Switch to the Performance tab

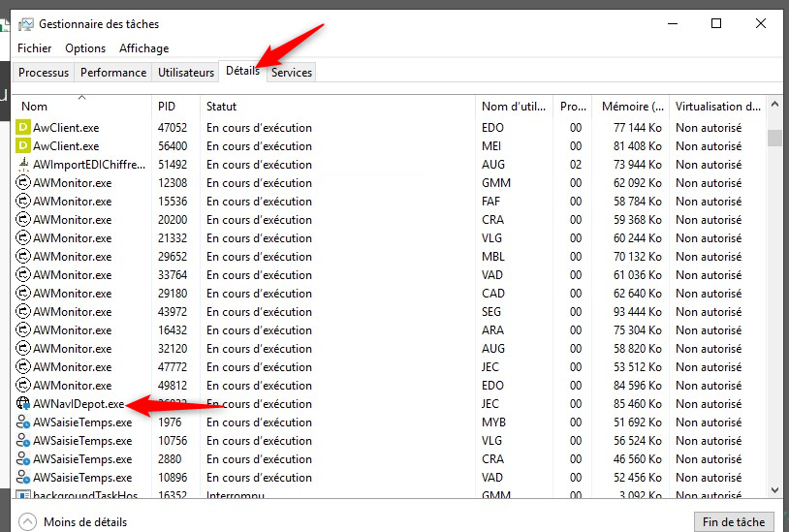click(x=113, y=73)
